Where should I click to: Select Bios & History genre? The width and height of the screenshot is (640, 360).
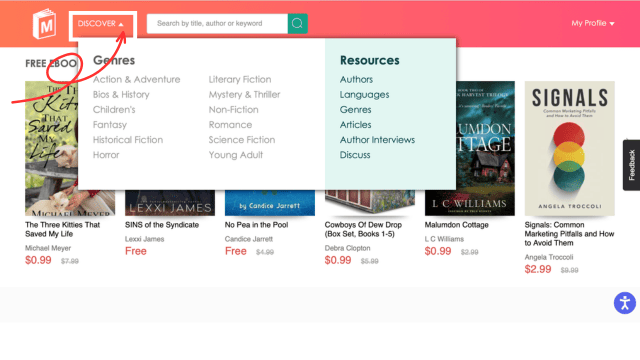click(121, 94)
